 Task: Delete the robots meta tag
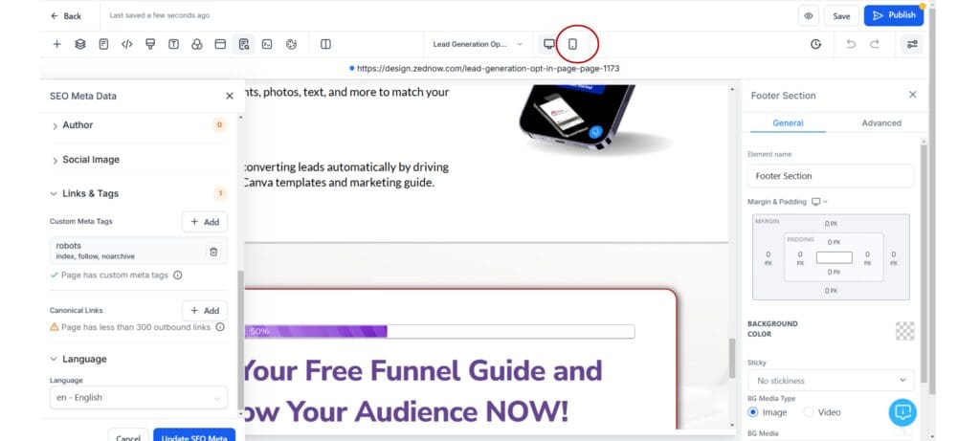click(x=213, y=251)
